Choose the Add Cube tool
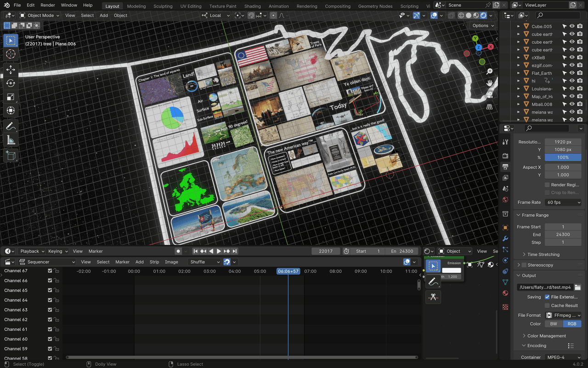Image resolution: width=588 pixels, height=368 pixels. (x=10, y=155)
